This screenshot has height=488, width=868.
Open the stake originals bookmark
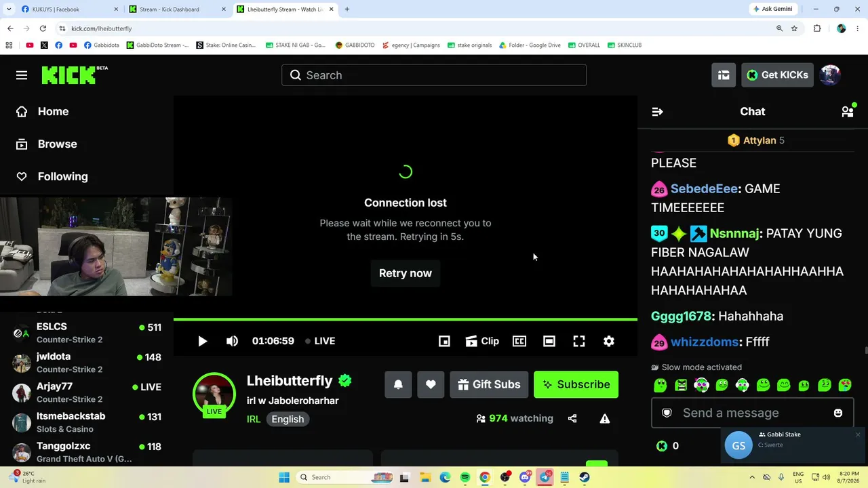(469, 45)
